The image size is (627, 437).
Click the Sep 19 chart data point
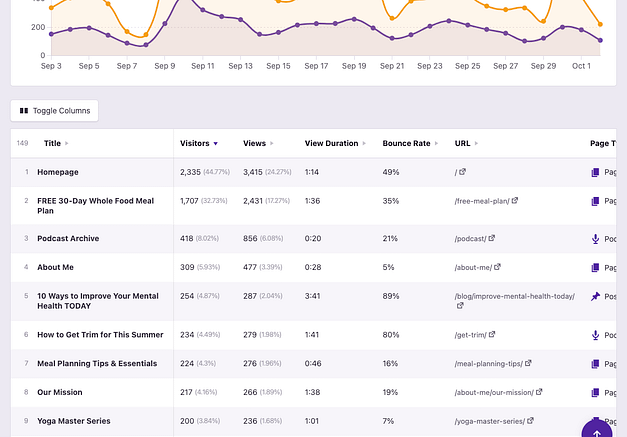355,19
